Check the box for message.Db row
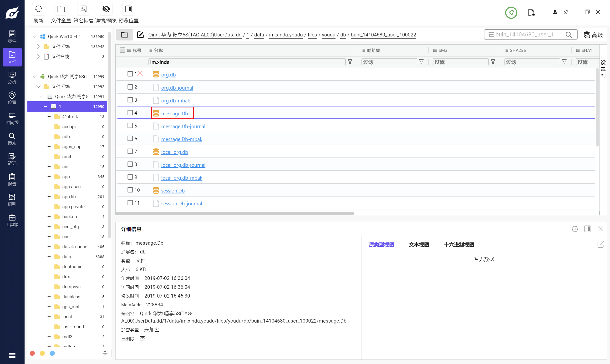This screenshot has height=364, width=610. click(130, 113)
